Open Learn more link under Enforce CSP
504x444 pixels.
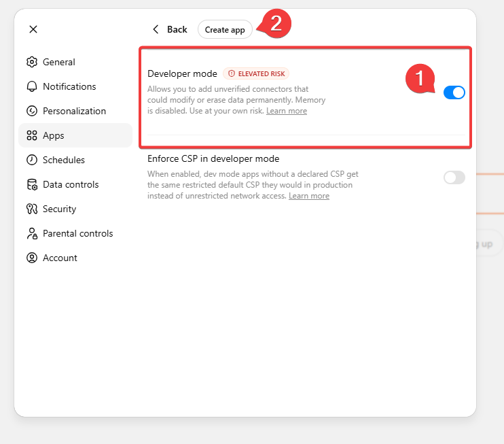(x=309, y=196)
